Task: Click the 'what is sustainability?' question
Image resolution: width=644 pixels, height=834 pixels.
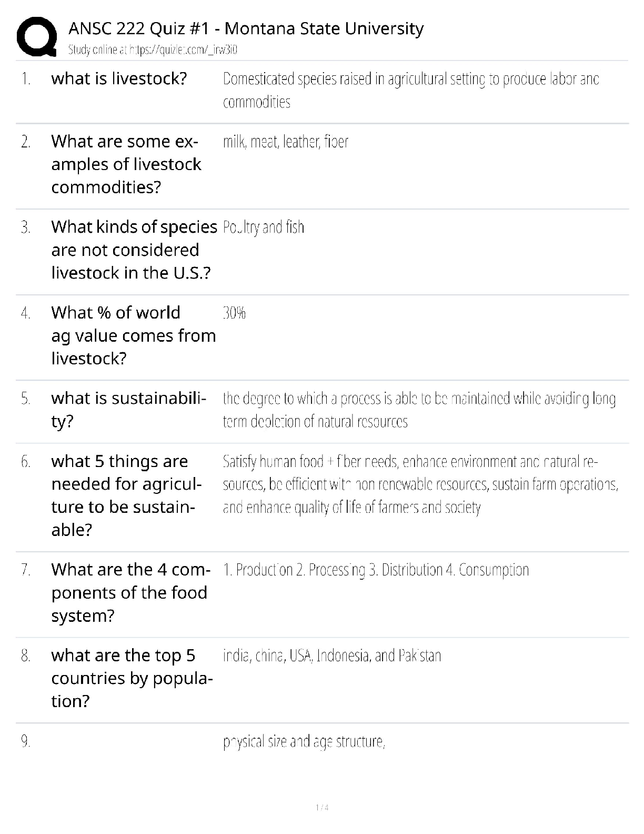Action: [128, 410]
